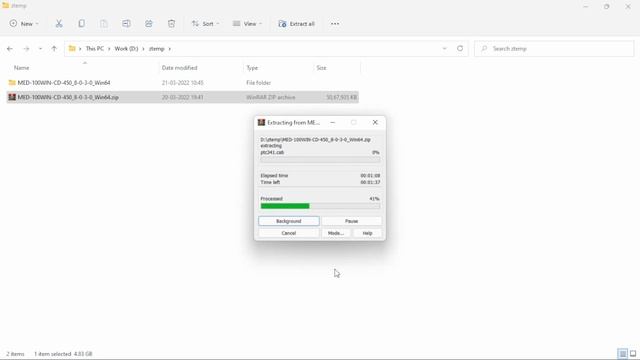Click Help button in extraction dialog
Viewport: 640px width, 360px height.
click(367, 233)
